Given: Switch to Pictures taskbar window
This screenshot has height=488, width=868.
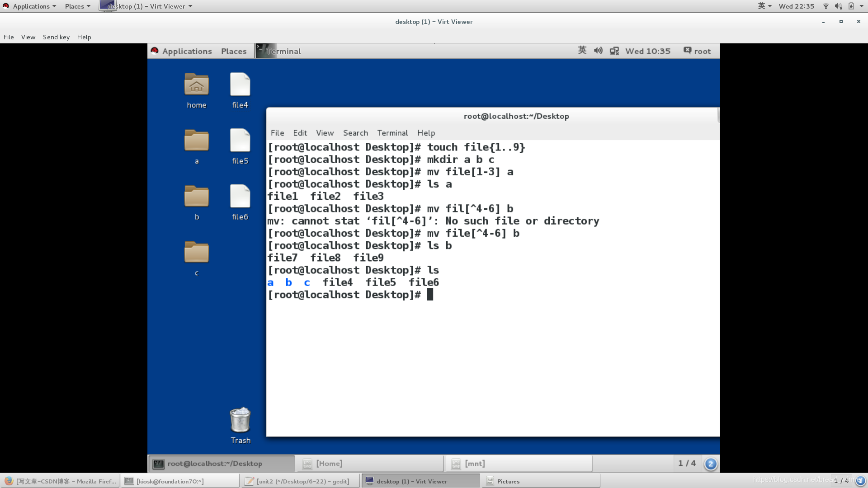Looking at the screenshot, I should point(541,481).
